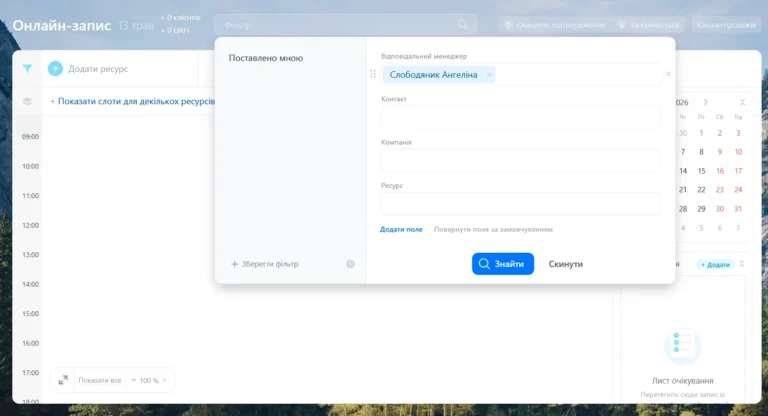Click the Показати все button

coord(99,380)
